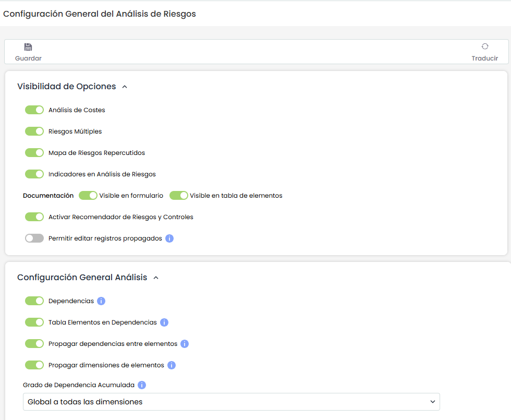511x420 pixels.
Task: Collapse Configuración General Análisis section
Action: [156, 278]
